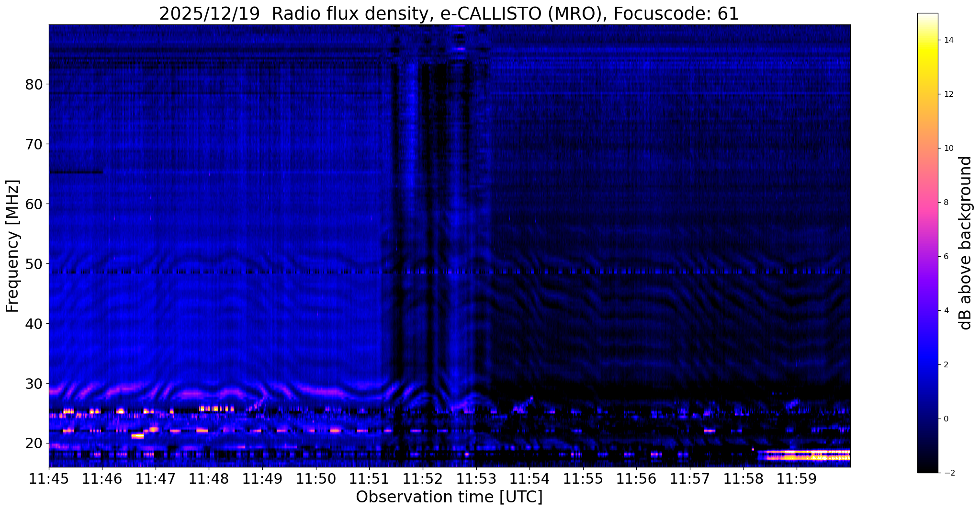Screen dimensions: 980x511
Task: Click the pink colorbar region near 8 dB
Action: [927, 203]
